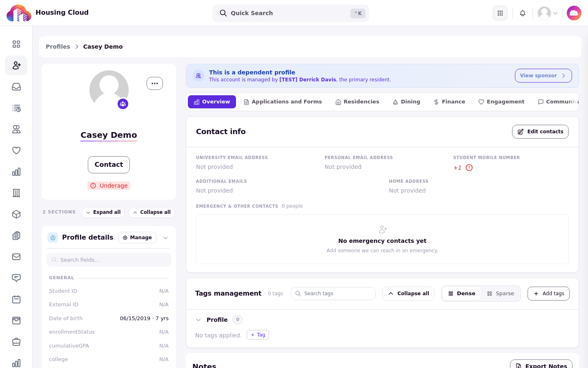This screenshot has height=368, width=588.
Task: Open the apps grid launcher
Action: 500,13
